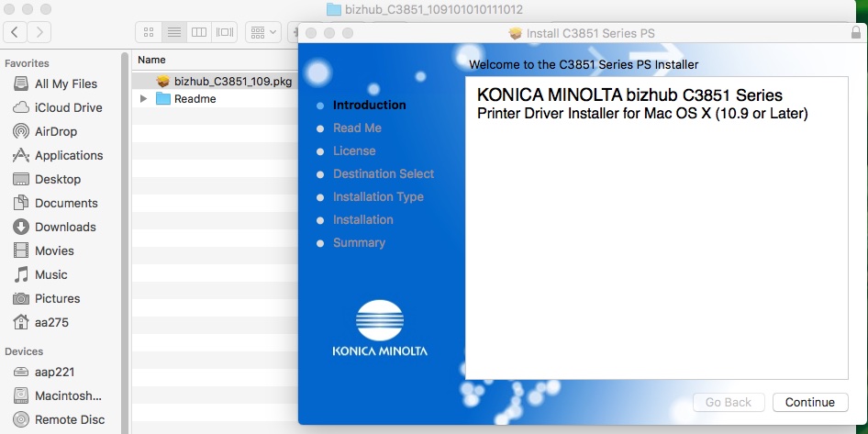The height and width of the screenshot is (434, 868).
Task: Click the Installation Type step
Action: pyautogui.click(x=378, y=196)
